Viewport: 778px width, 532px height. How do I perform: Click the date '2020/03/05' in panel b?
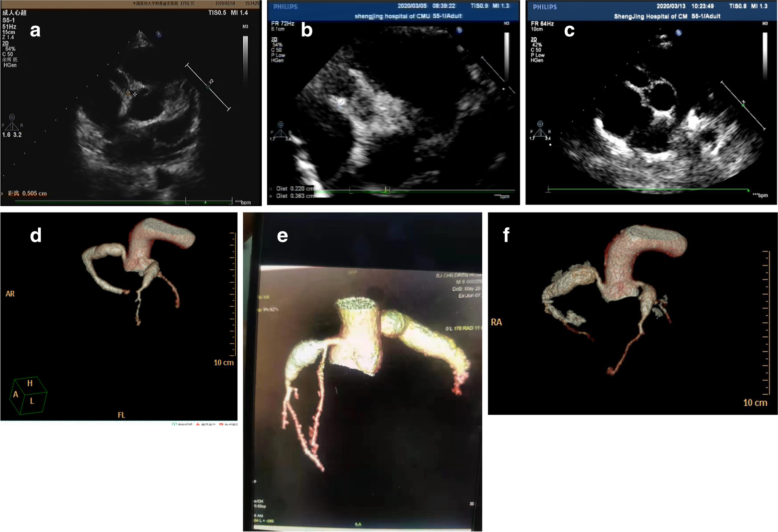(412, 6)
